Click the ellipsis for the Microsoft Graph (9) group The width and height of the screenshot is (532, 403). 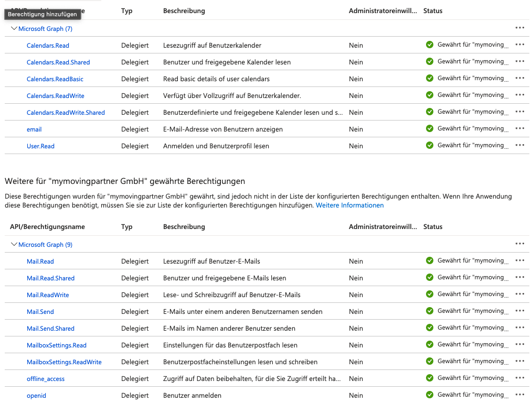[519, 244]
